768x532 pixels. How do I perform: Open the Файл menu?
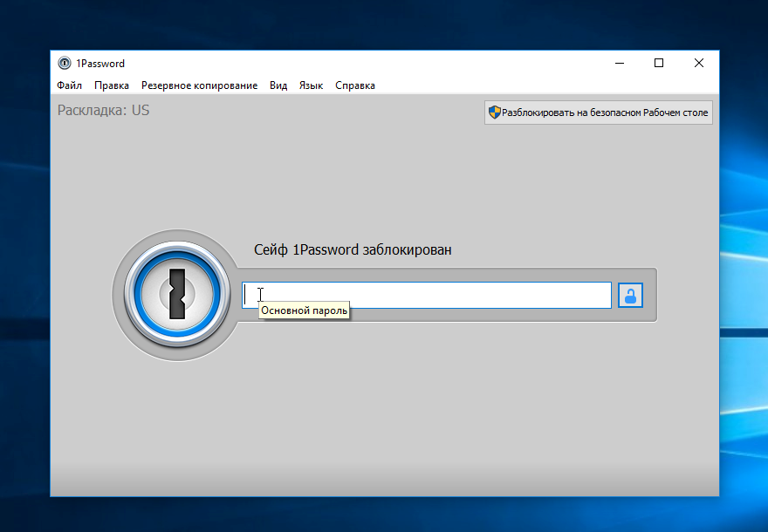coord(69,85)
